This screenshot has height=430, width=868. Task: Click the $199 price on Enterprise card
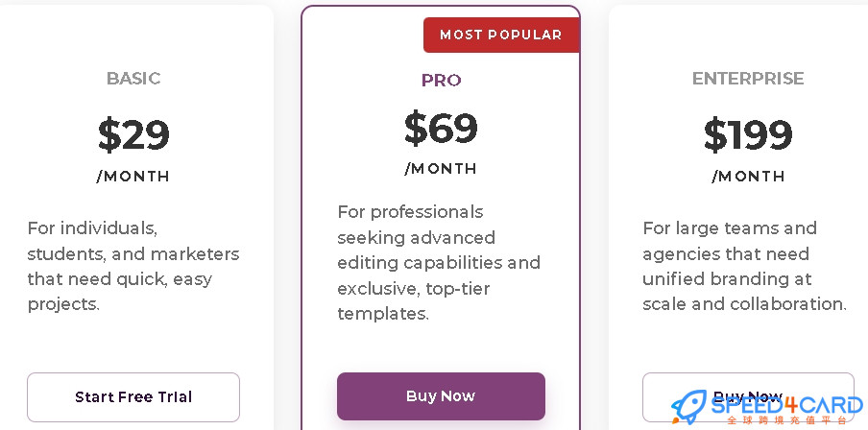(748, 134)
